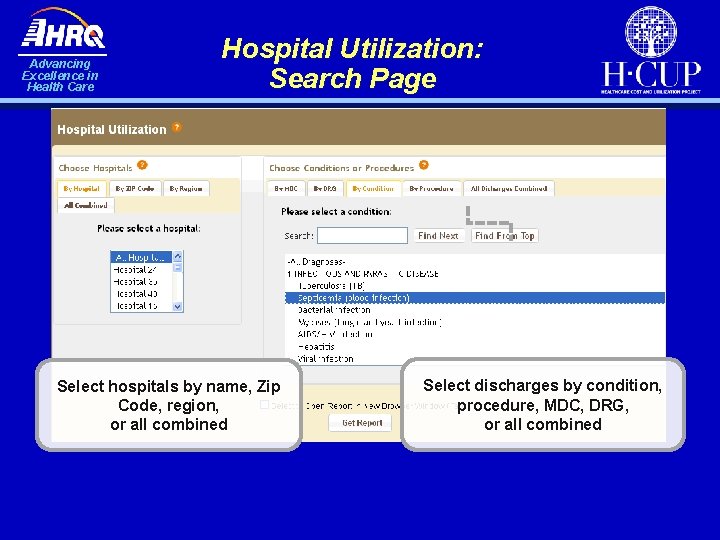Select All Diagnoses in the condition list
The image size is (720, 540).
click(x=475, y=262)
